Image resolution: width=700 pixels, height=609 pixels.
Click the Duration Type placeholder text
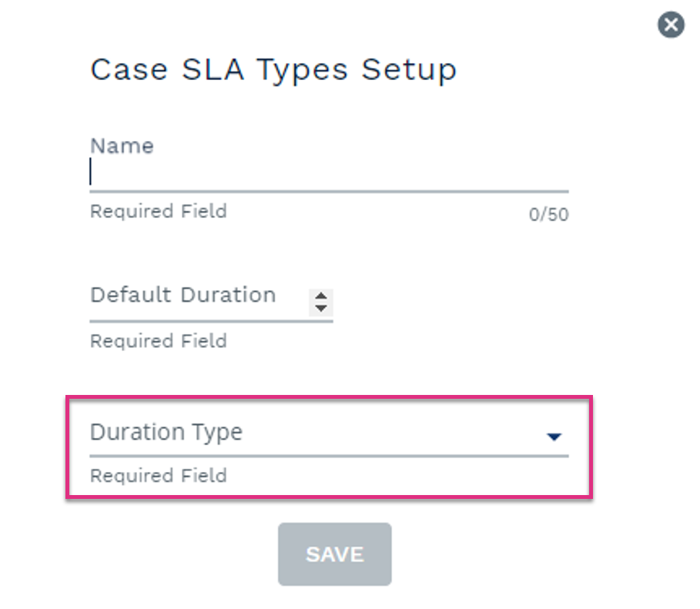tap(166, 433)
